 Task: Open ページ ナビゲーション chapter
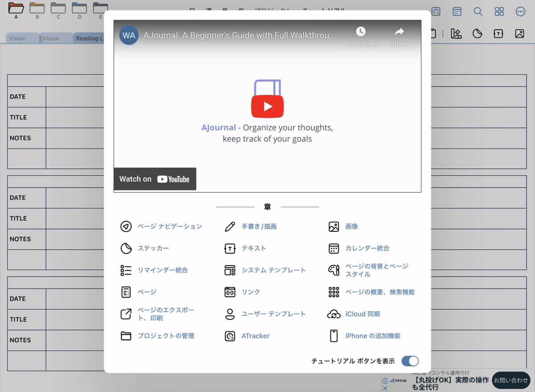coord(170,227)
